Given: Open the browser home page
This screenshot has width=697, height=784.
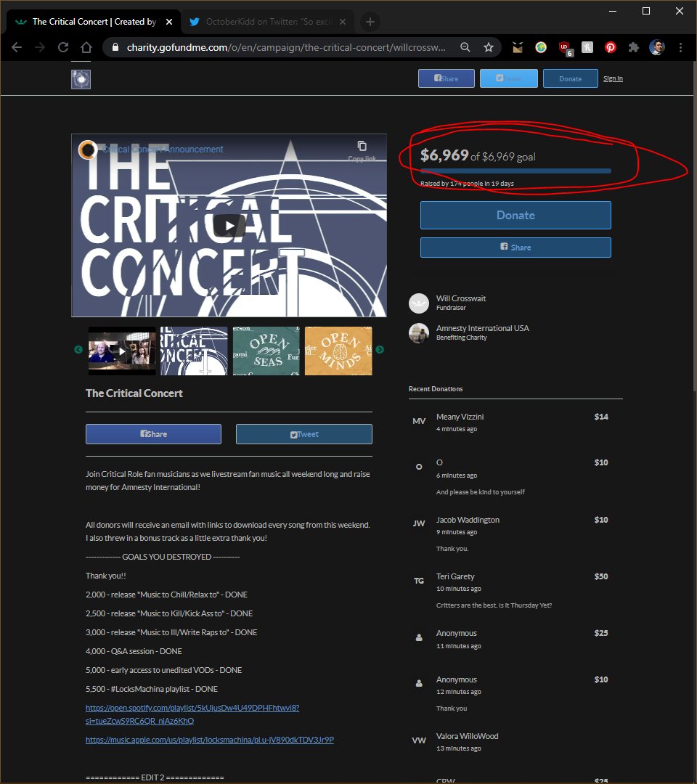Looking at the screenshot, I should (86, 47).
